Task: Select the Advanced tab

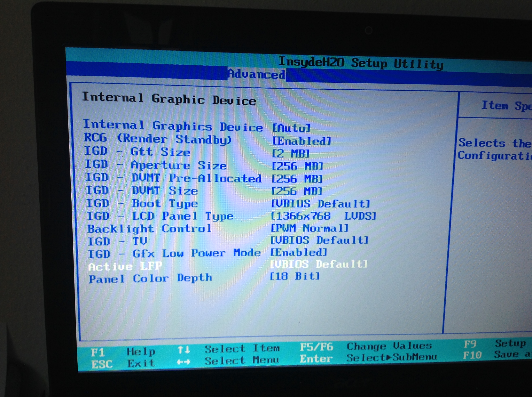Action: coord(256,74)
